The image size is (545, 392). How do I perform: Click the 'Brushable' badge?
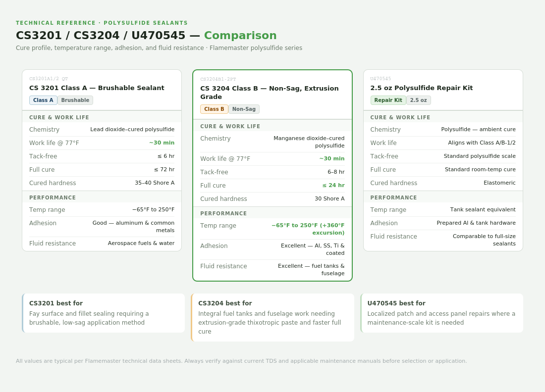coord(75,100)
